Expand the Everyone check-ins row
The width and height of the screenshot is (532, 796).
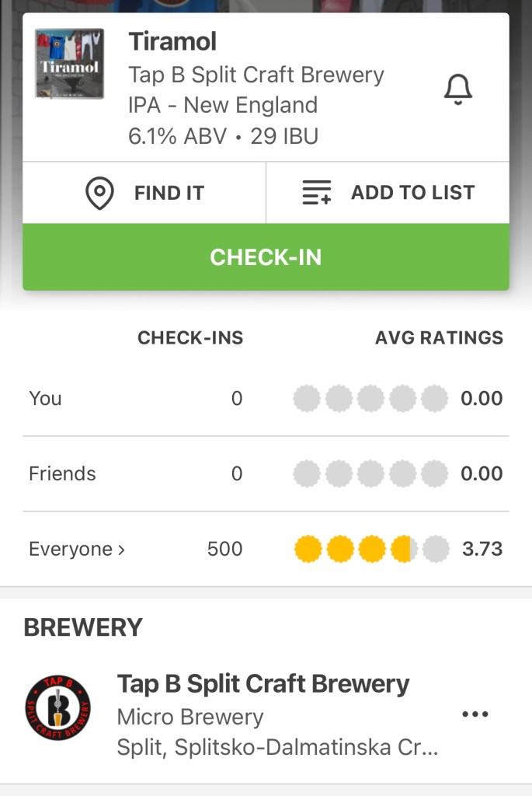[77, 550]
